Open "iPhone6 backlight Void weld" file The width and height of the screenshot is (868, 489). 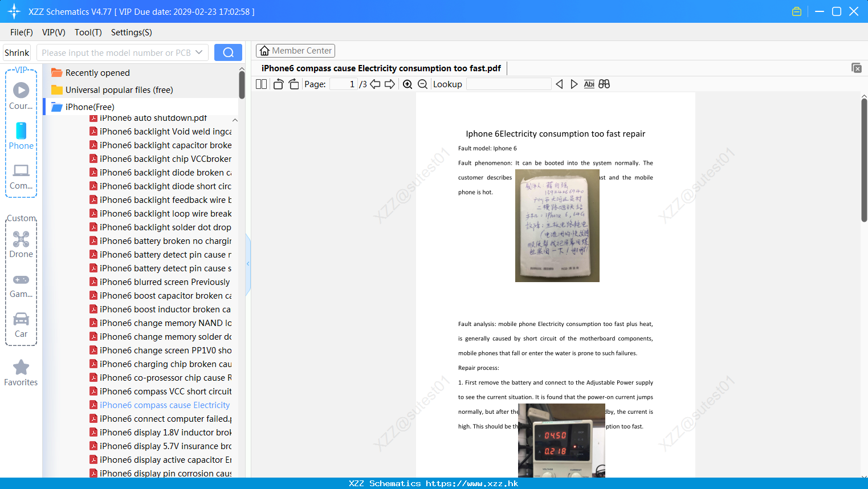(161, 132)
